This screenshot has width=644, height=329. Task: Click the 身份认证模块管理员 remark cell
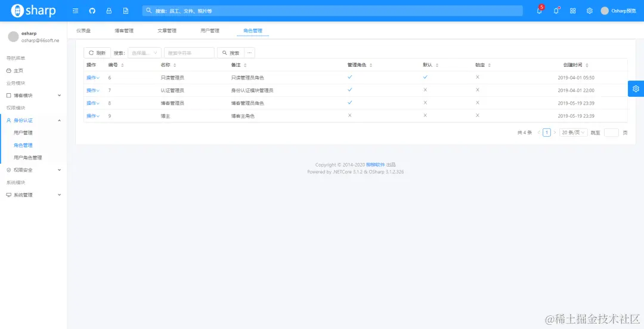pos(252,91)
